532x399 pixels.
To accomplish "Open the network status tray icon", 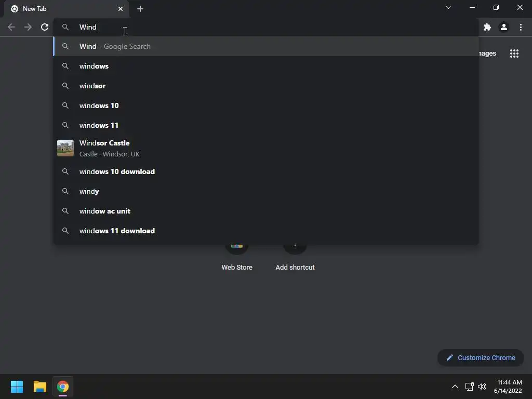I will 469,387.
